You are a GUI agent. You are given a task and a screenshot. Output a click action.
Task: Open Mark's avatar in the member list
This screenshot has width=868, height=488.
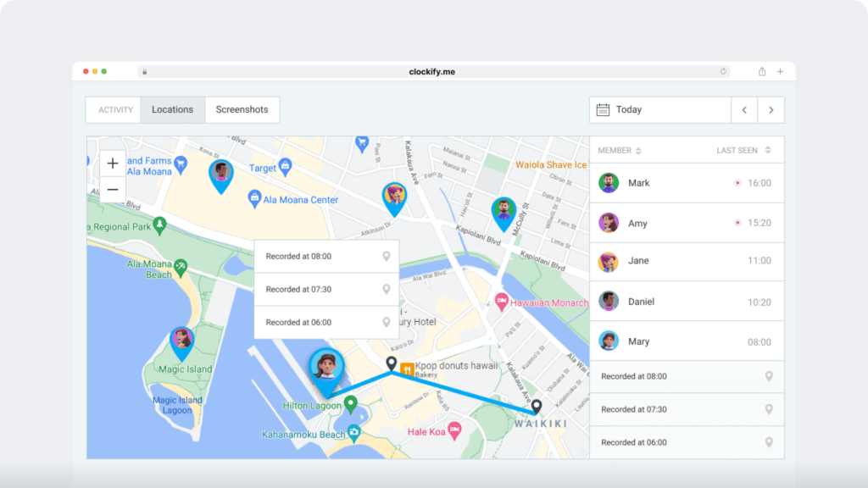click(608, 183)
